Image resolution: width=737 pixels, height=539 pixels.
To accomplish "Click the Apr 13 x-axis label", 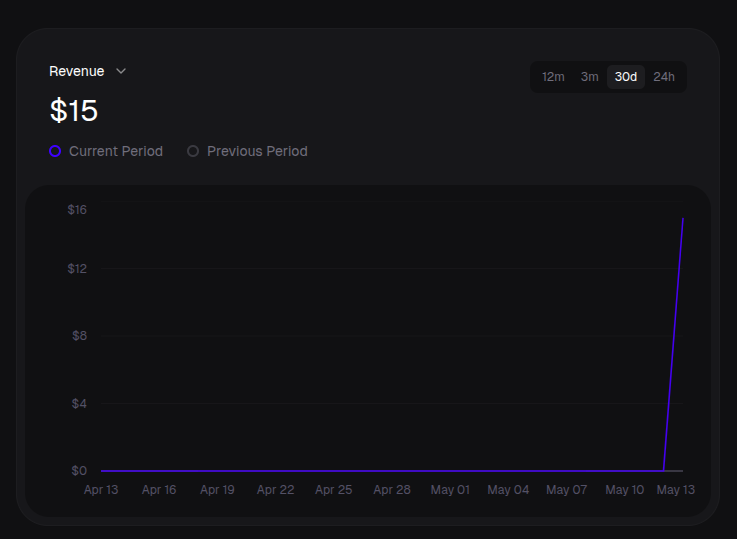I will click(x=101, y=490).
